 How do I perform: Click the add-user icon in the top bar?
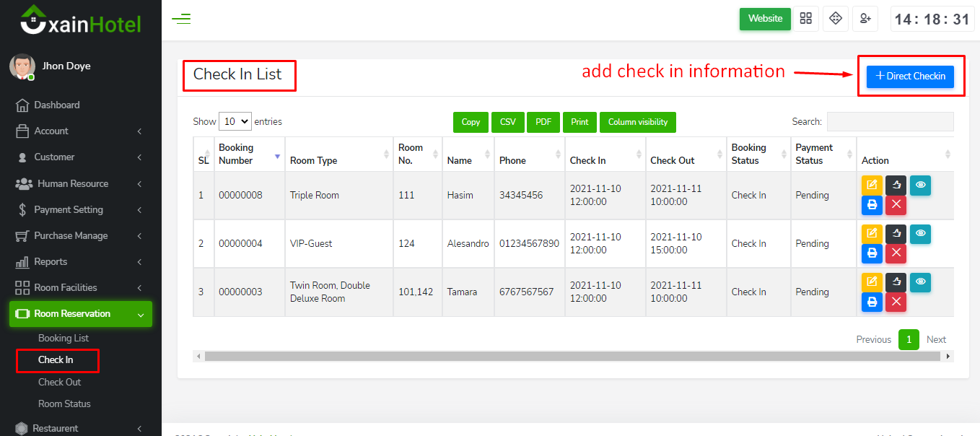coord(865,19)
